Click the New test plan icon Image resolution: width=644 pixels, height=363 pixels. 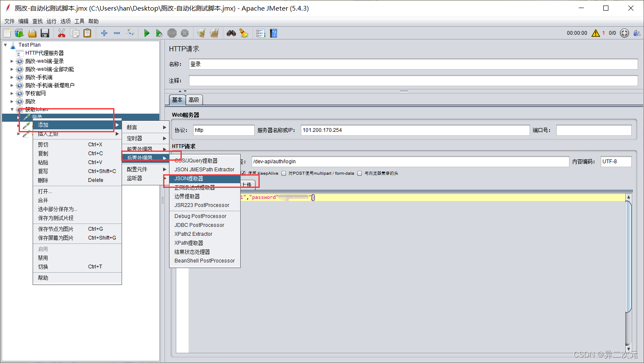click(7, 33)
